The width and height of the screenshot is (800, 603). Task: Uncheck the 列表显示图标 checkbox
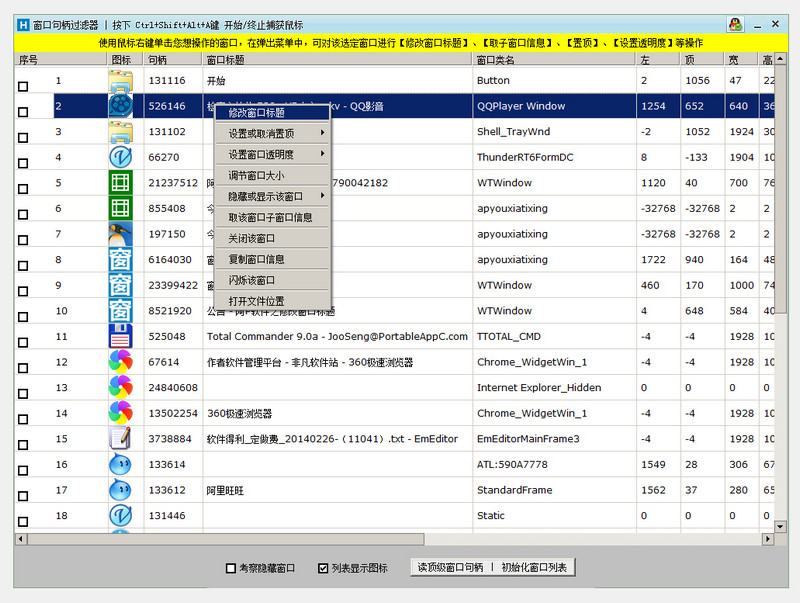tap(321, 567)
